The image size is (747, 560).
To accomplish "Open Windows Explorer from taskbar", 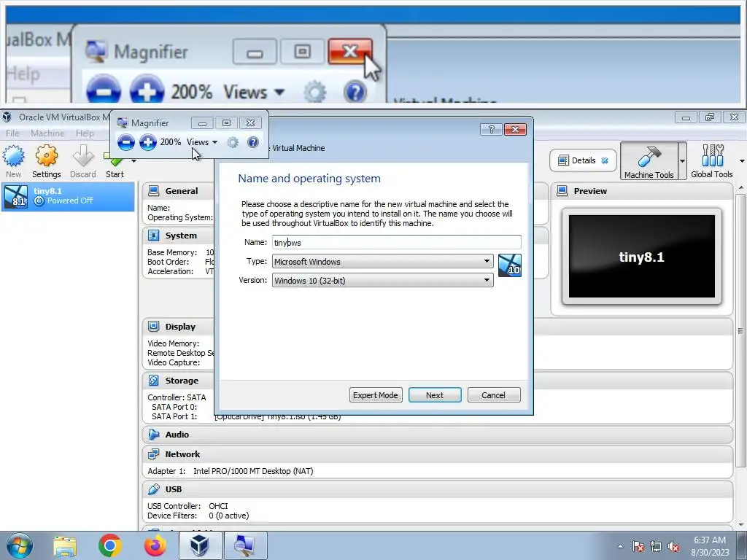I will click(64, 545).
